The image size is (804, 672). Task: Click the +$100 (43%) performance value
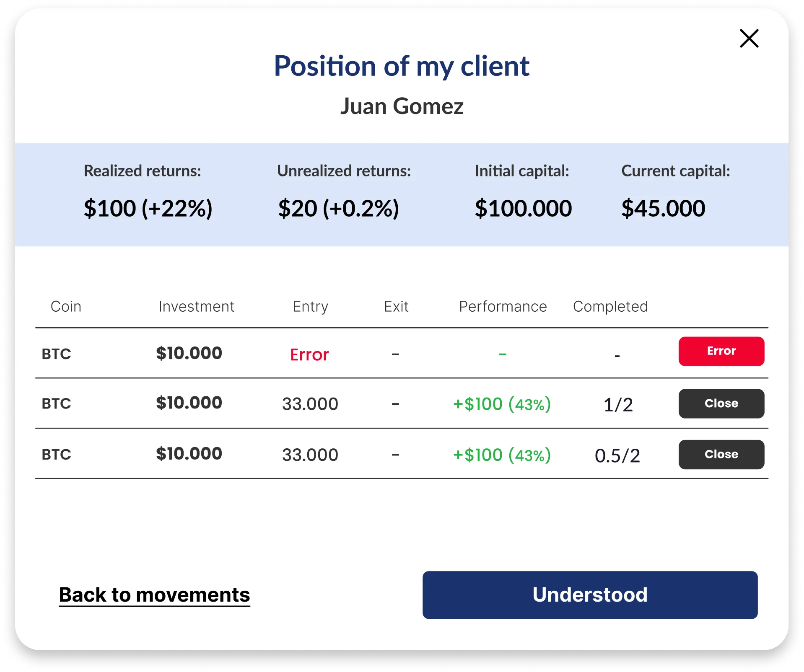502,403
